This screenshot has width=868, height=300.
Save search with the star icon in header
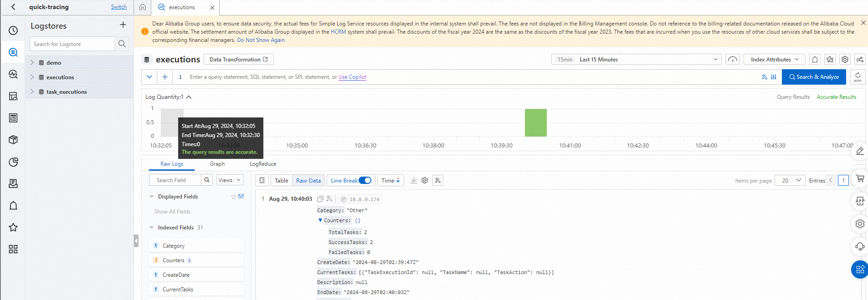(830, 60)
